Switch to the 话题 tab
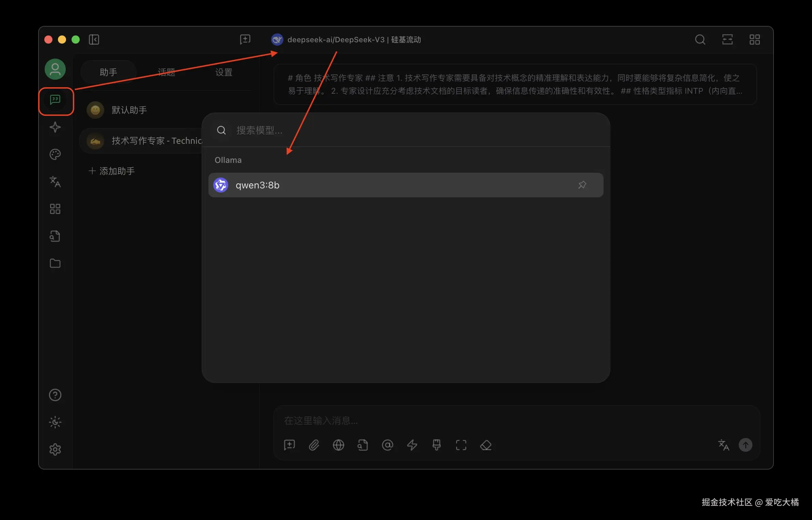The height and width of the screenshot is (520, 812). 167,72
